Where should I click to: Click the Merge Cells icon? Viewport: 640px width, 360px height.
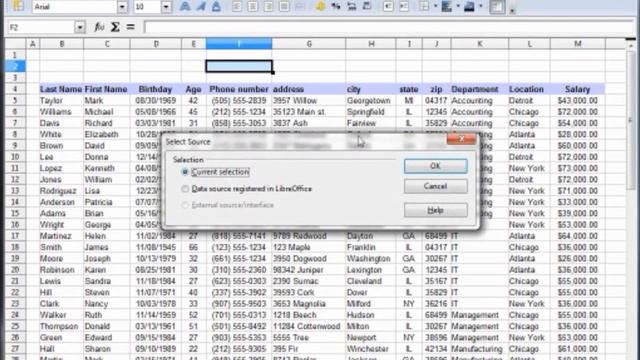click(300, 7)
